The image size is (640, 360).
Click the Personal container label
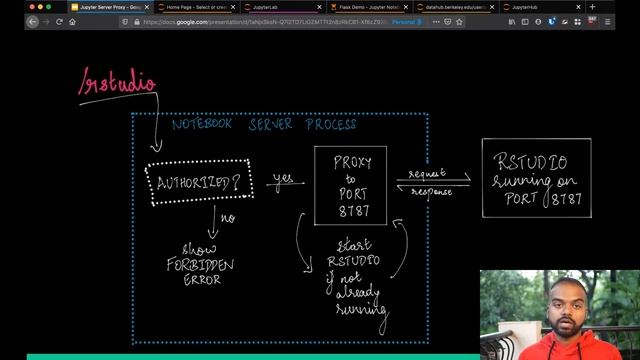[407, 22]
